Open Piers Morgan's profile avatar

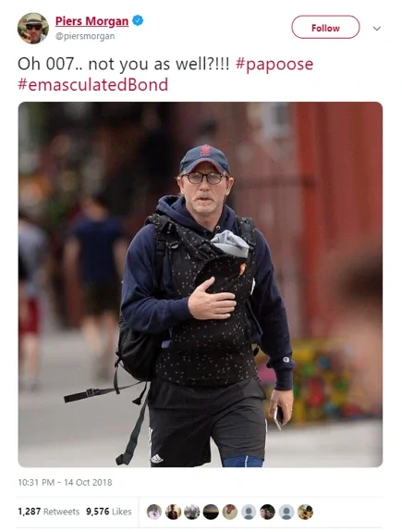(x=33, y=28)
